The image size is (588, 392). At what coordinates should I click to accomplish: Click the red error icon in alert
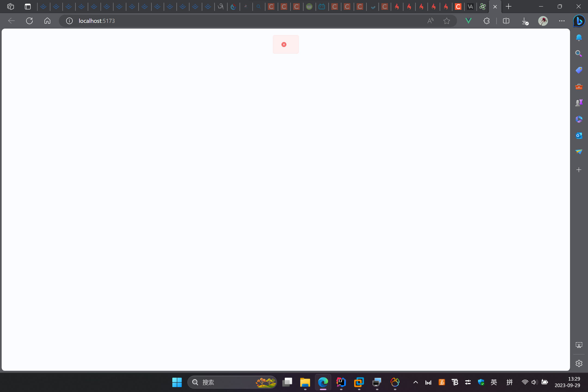coord(284,44)
